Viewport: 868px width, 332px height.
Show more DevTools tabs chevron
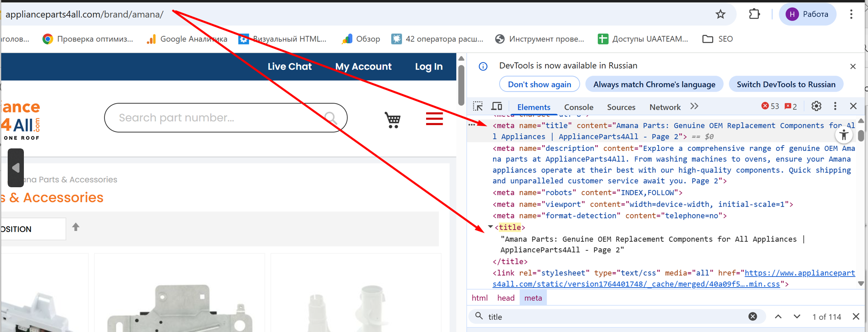pyautogui.click(x=694, y=106)
